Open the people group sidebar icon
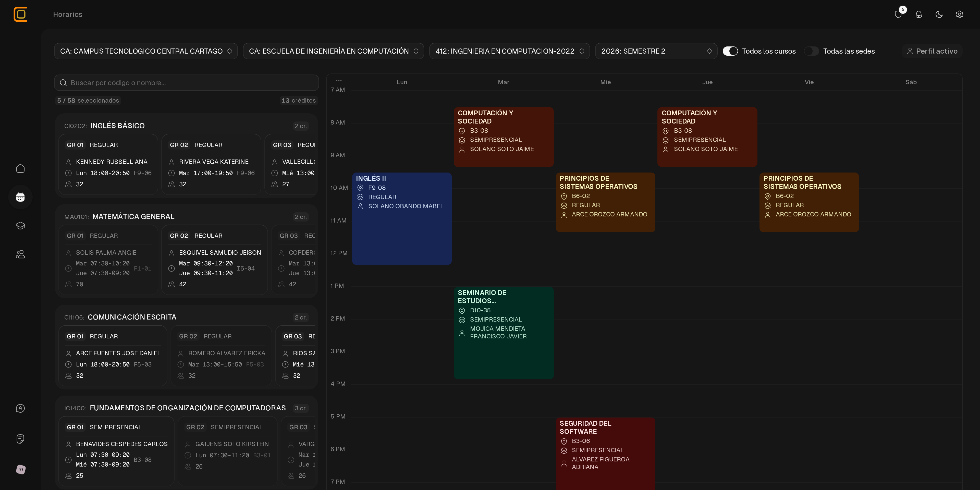This screenshot has height=490, width=980. (x=20, y=254)
